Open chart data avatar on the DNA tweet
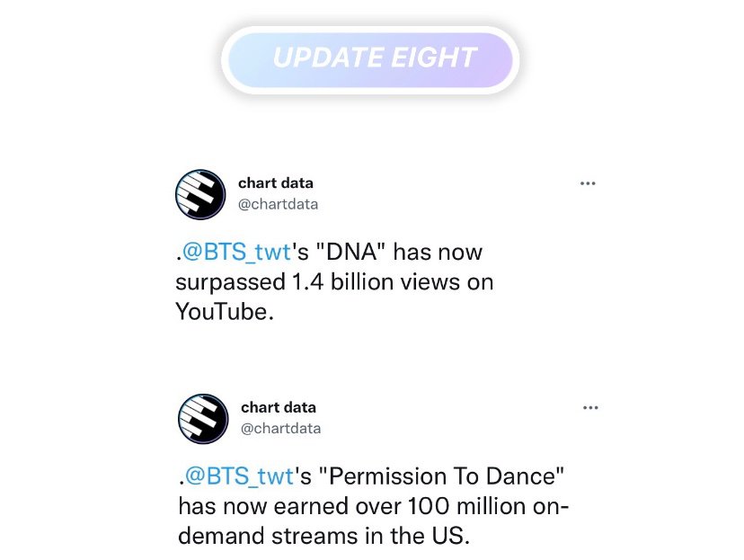744x560 pixels. 200,194
